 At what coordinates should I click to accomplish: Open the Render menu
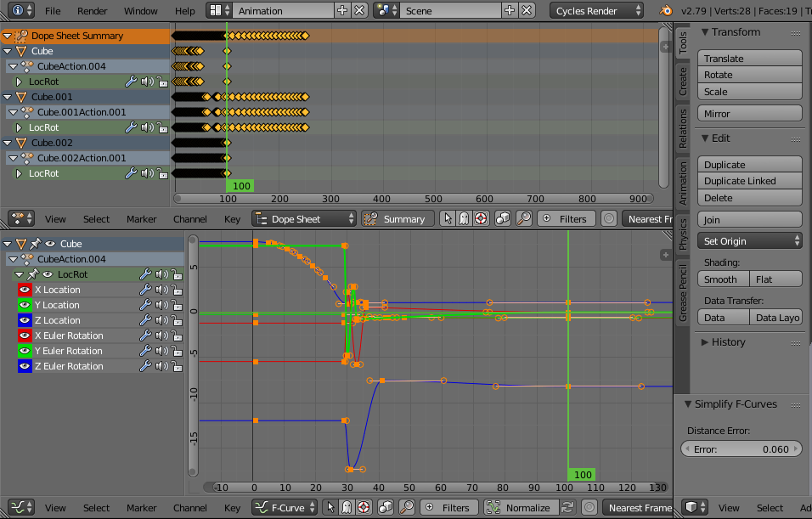(x=92, y=11)
